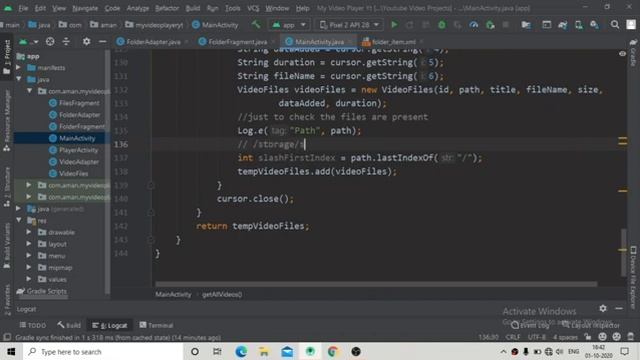Open Windows Start menu
Screen dimensions: 640x360
[11, 351]
